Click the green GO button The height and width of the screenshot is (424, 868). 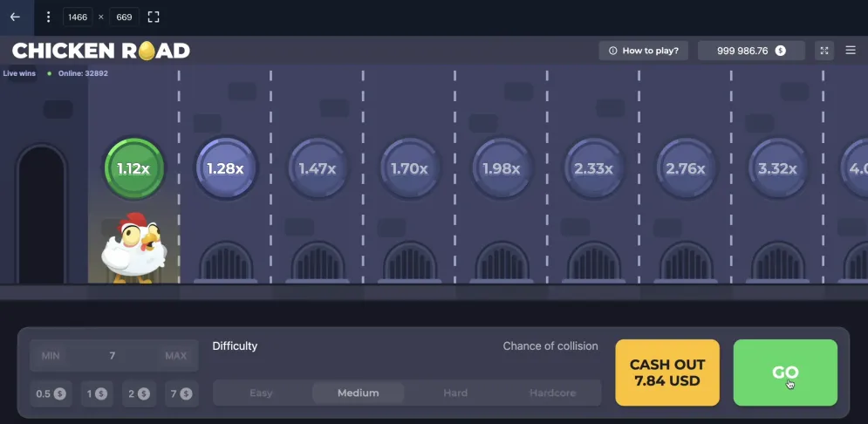pos(785,373)
